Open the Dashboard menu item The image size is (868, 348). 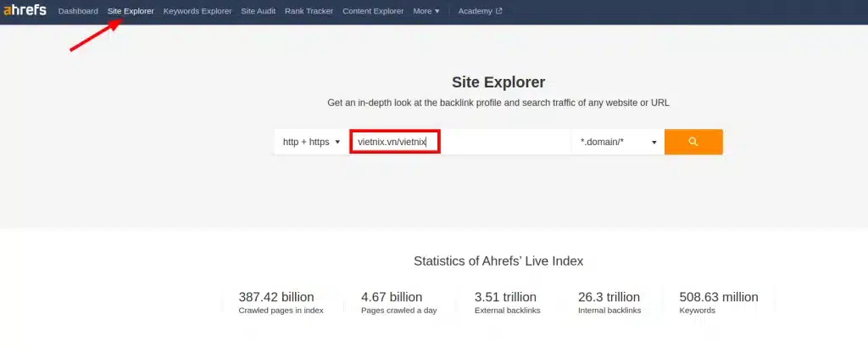click(78, 11)
